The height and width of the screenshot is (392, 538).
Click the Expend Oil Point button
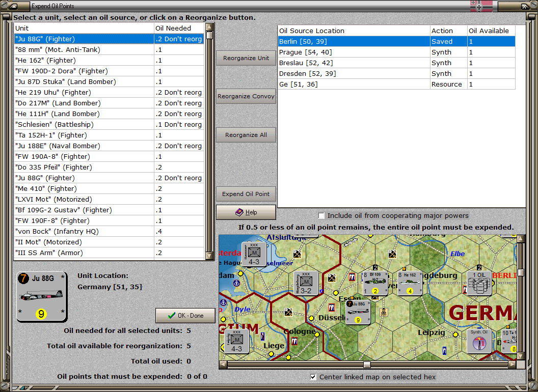246,194
